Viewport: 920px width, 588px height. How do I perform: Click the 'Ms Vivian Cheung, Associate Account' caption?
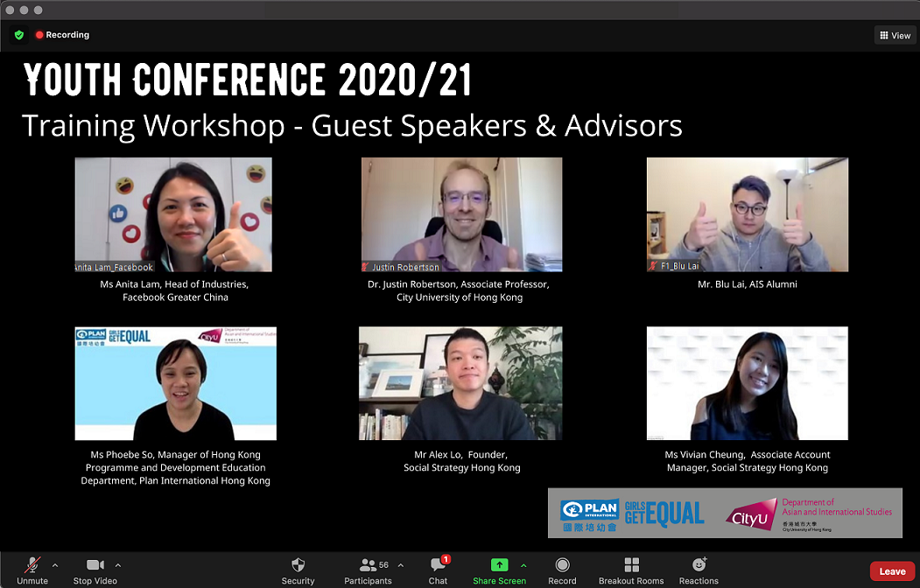[x=748, y=454]
